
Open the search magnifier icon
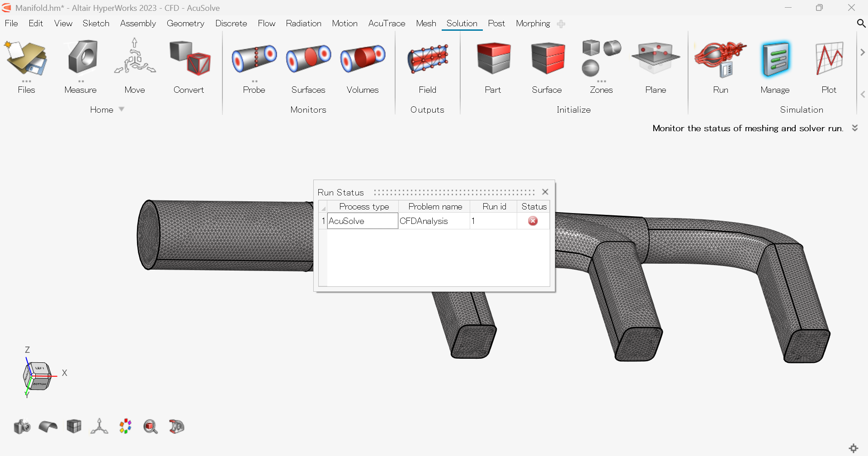861,23
